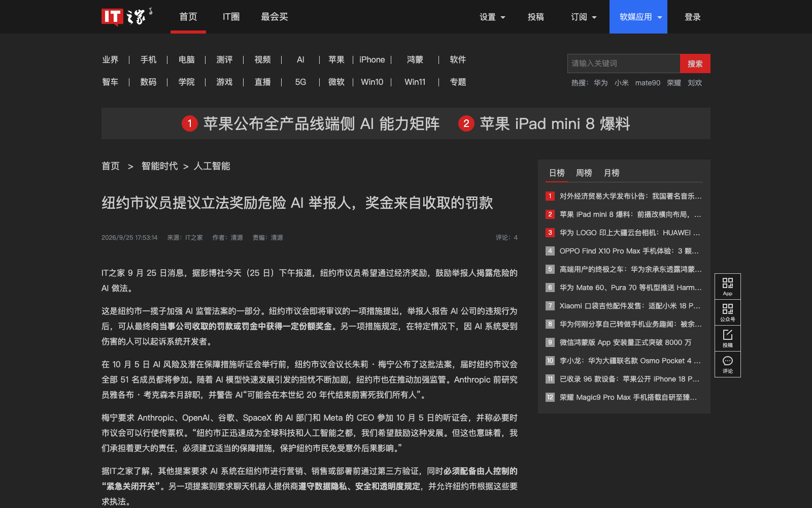Click 智能时代 in the breadcrumb
Screen dimensions: 812x508
coord(159,166)
